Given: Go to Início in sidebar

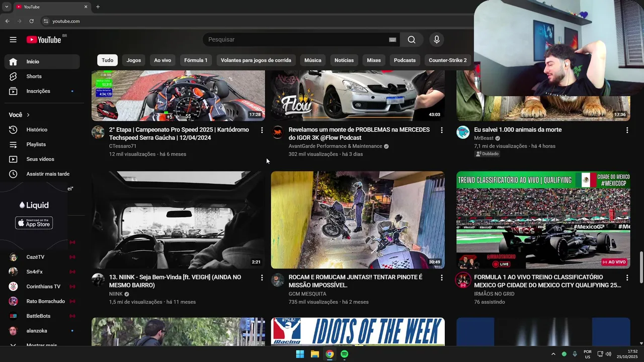Looking at the screenshot, I should point(42,61).
